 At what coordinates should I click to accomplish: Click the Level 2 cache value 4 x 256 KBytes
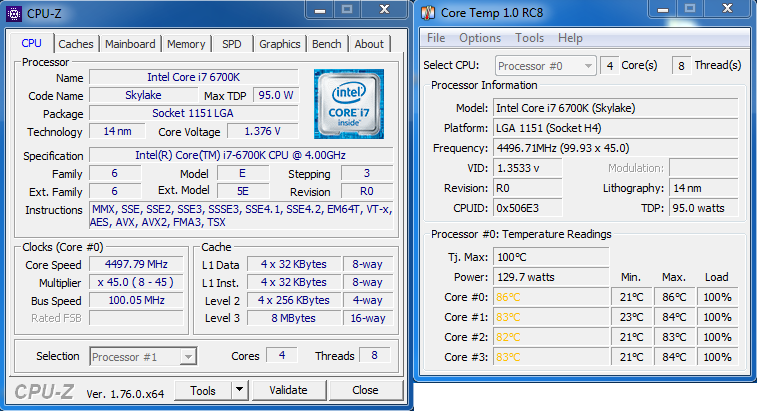click(x=294, y=300)
